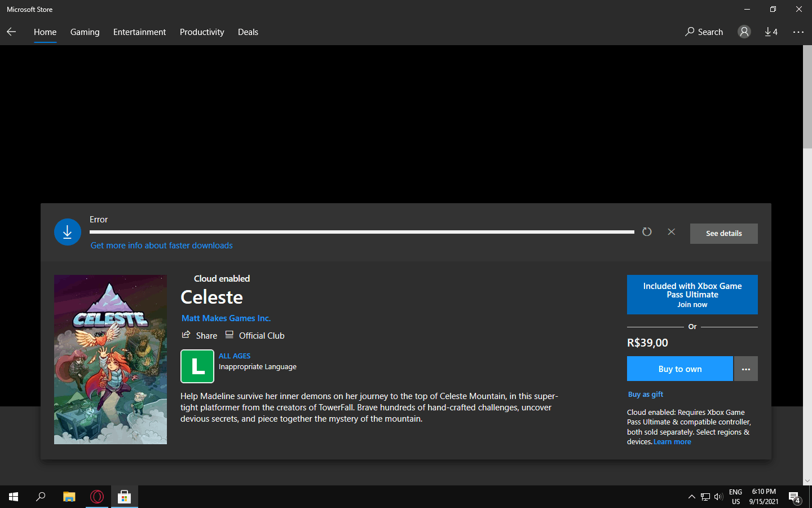Open Get more info about faster downloads
Viewport: 812px width, 508px height.
[162, 246]
